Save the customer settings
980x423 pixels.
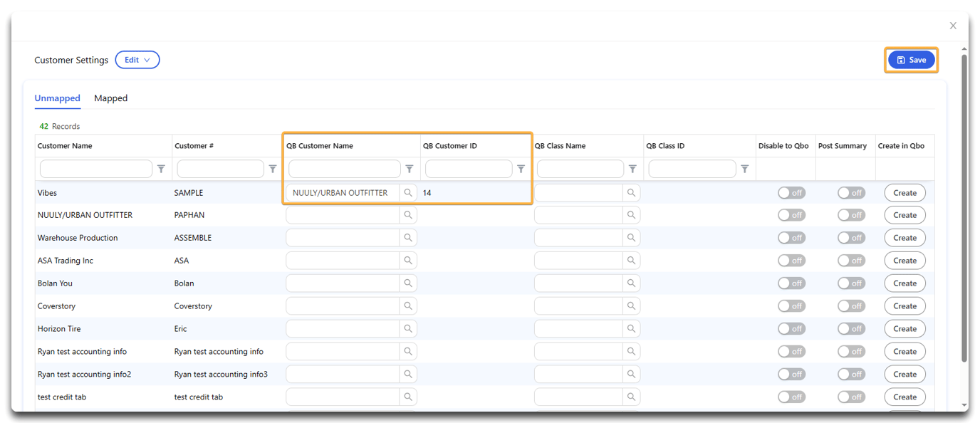tap(912, 60)
